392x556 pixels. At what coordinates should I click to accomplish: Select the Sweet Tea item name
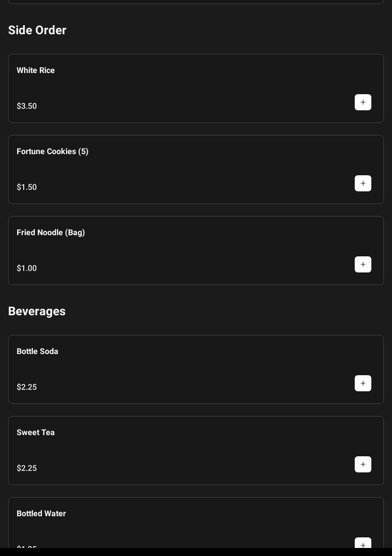[36, 433]
